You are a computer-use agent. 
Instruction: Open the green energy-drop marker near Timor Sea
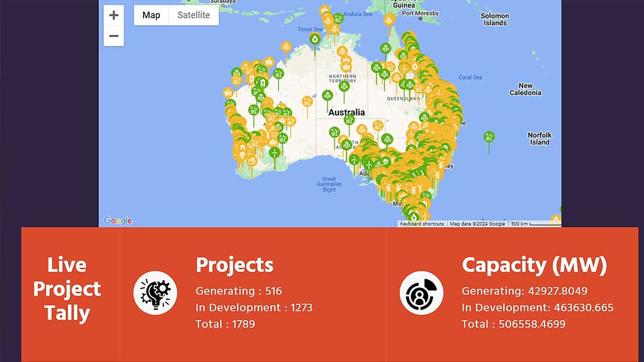315,39
